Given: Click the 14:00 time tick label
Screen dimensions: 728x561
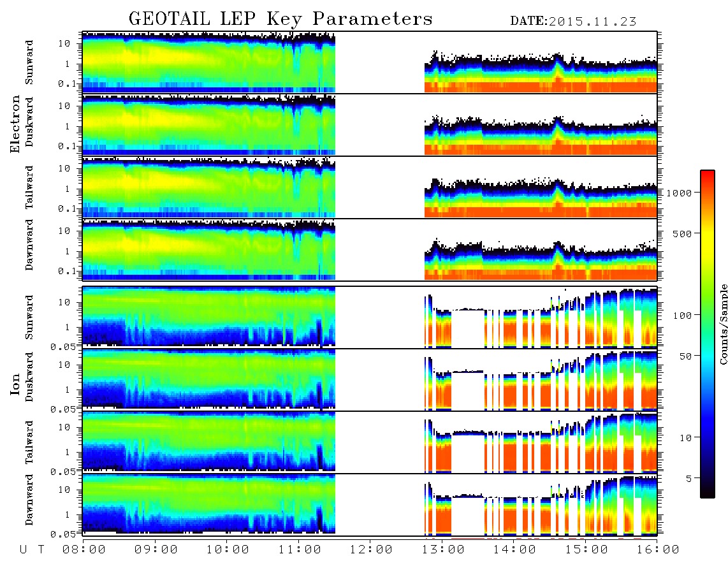Looking at the screenshot, I should (514, 550).
